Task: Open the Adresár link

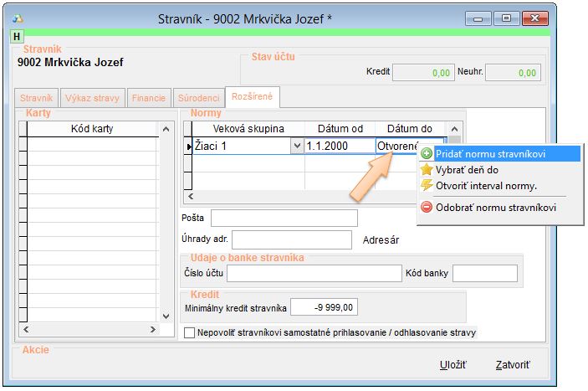Action: pos(380,239)
